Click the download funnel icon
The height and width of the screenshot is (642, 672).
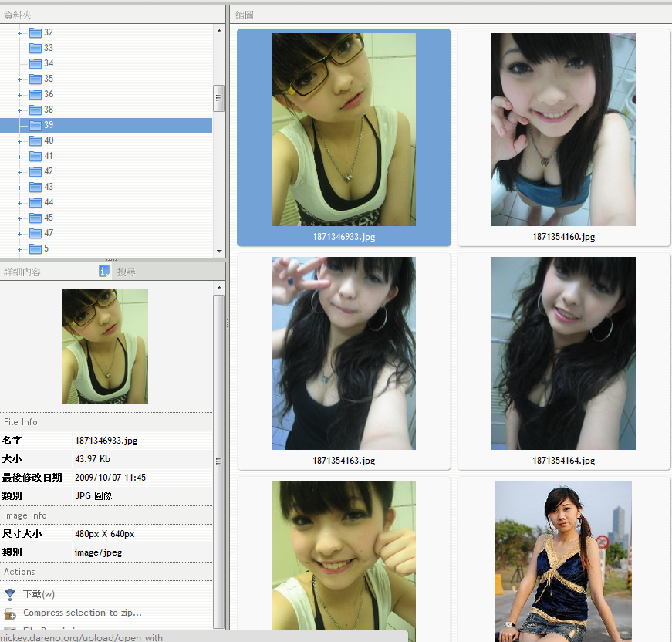[10, 594]
